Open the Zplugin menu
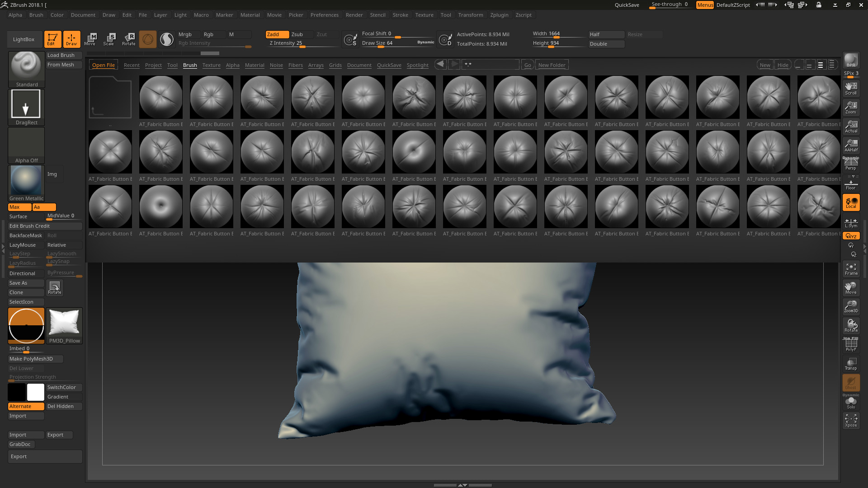The height and width of the screenshot is (488, 868). point(499,15)
